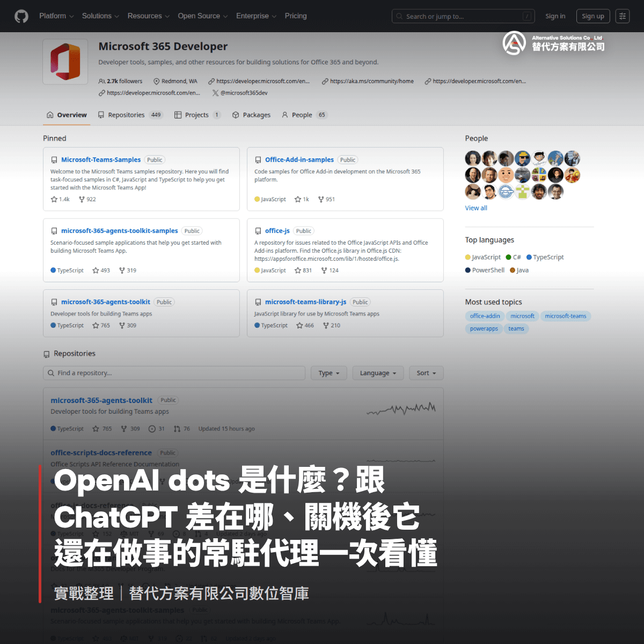Screen dimensions: 644x644
Task: Open the office-scripts-docs-reference repository
Action: [x=101, y=453]
